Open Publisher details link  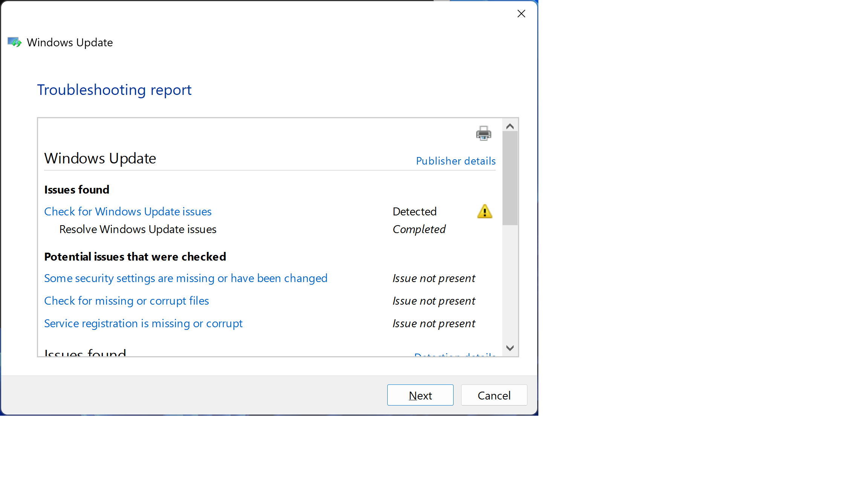coord(455,161)
